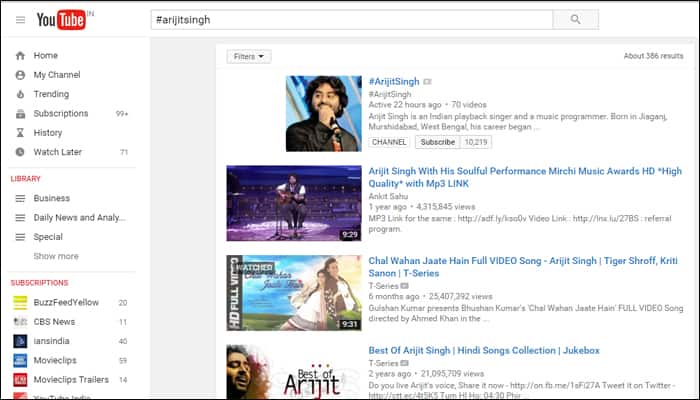This screenshot has height=400, width=700.
Task: Open T-Series uploader under Jukebox video
Action: click(x=383, y=363)
